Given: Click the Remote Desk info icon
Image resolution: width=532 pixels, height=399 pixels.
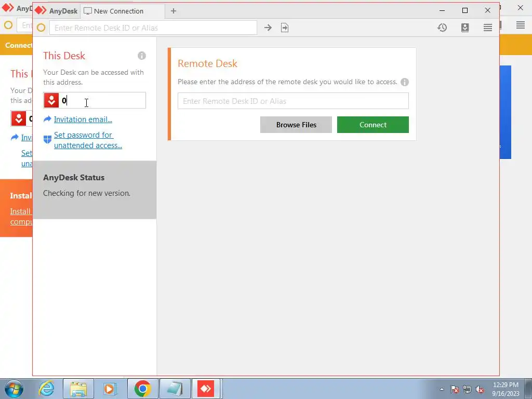Looking at the screenshot, I should tap(404, 82).
